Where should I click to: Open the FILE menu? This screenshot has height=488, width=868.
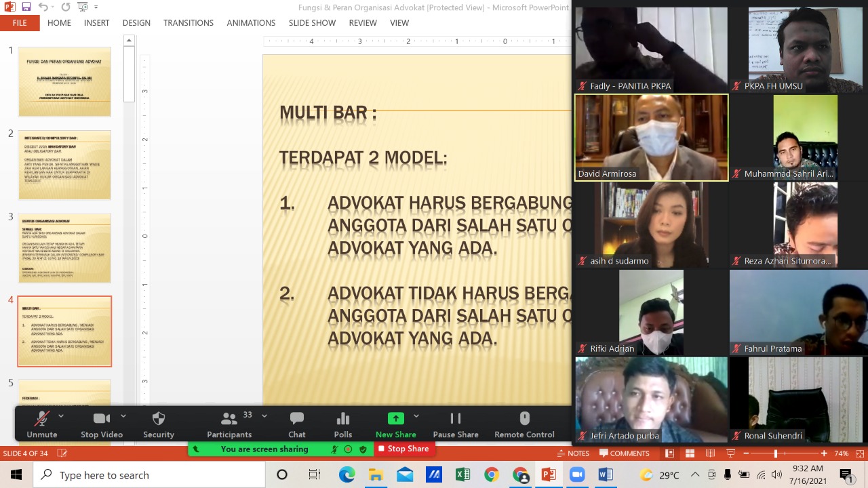point(20,22)
